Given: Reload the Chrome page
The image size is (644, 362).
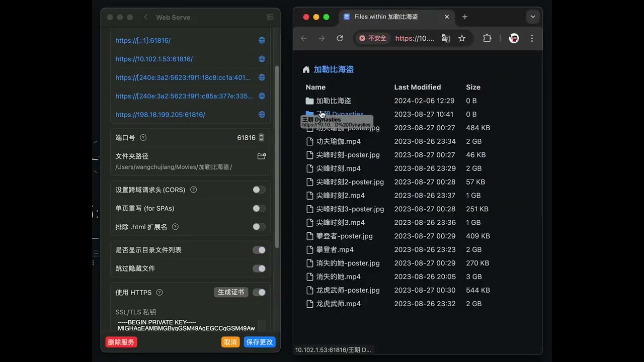Looking at the screenshot, I should [x=340, y=38].
